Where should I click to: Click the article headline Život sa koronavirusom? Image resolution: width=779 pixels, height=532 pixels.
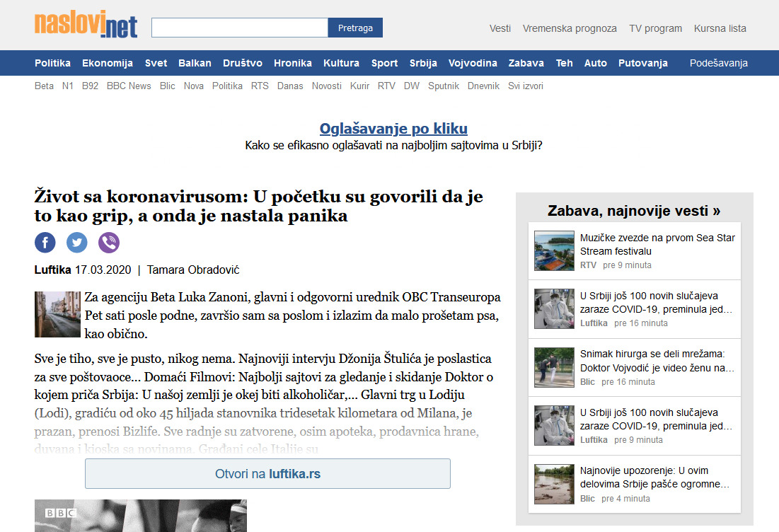pyautogui.click(x=258, y=206)
